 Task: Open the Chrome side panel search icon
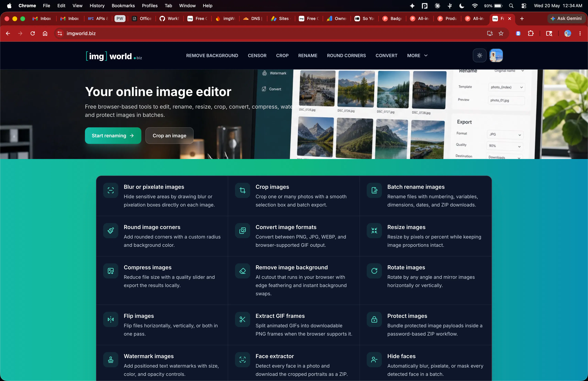tap(549, 33)
